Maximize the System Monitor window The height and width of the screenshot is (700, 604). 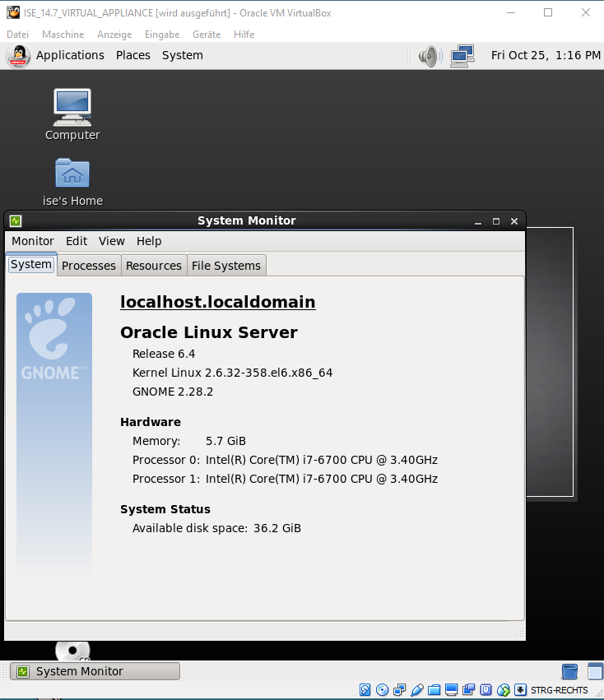pos(496,221)
